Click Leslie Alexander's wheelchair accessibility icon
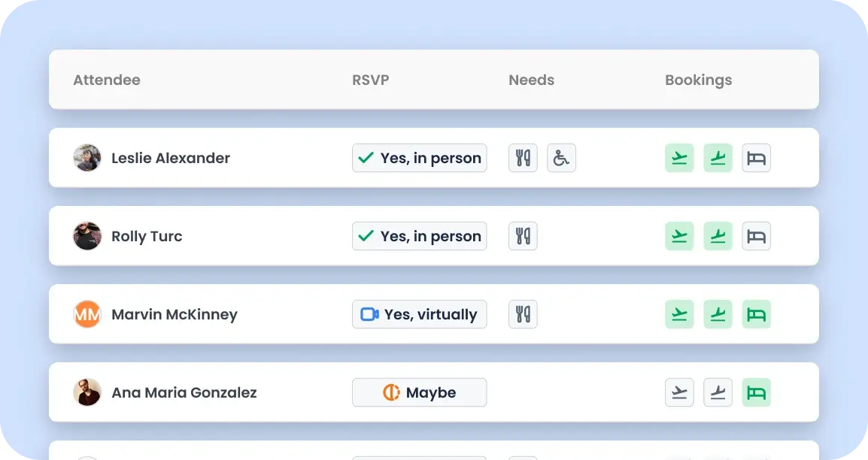868x460 pixels. 561,158
